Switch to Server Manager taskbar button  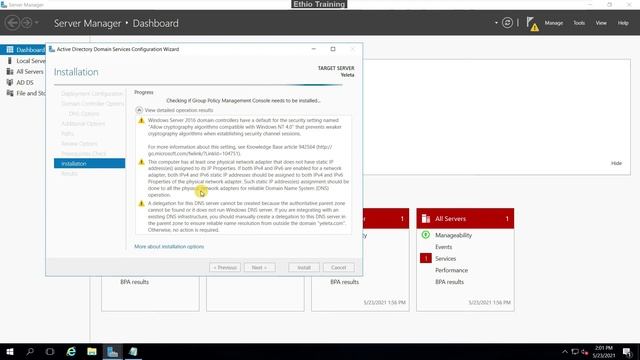113,351
